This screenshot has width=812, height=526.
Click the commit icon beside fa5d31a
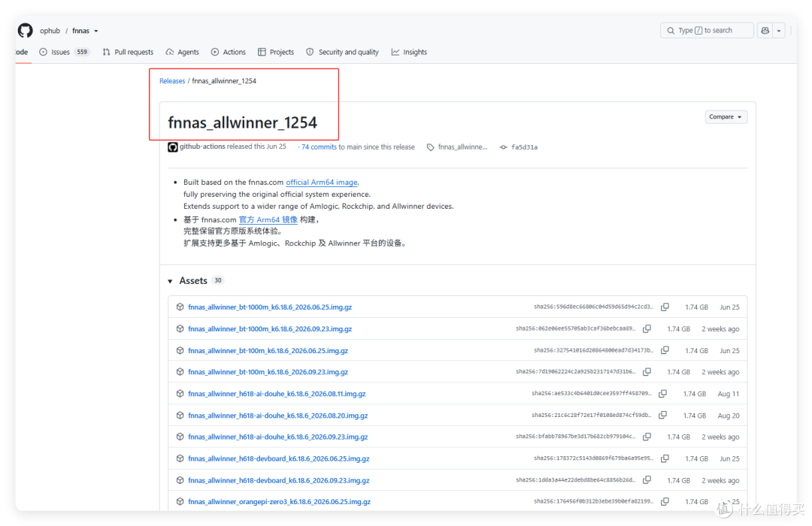(x=503, y=147)
